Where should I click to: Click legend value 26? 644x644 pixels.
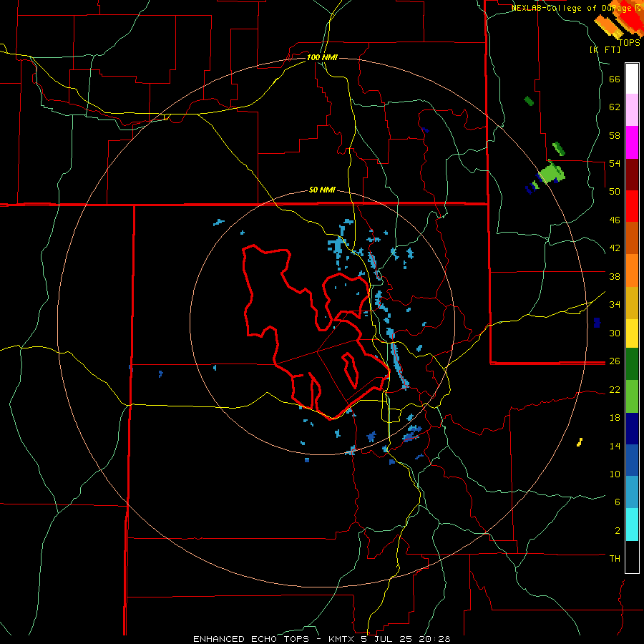click(x=615, y=361)
